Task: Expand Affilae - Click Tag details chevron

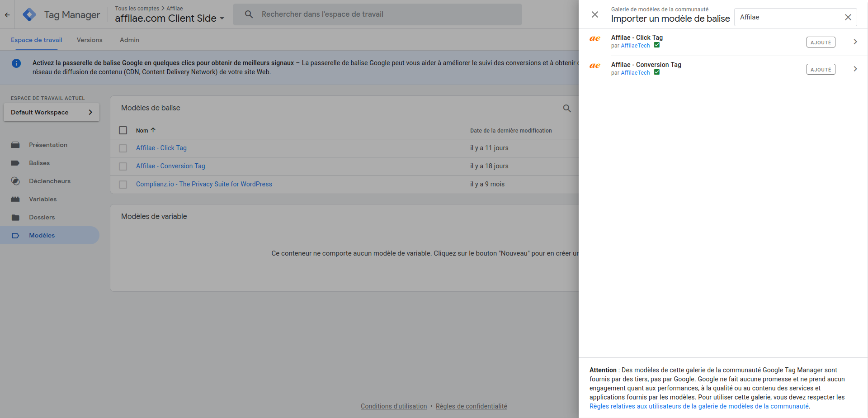Action: (x=855, y=42)
